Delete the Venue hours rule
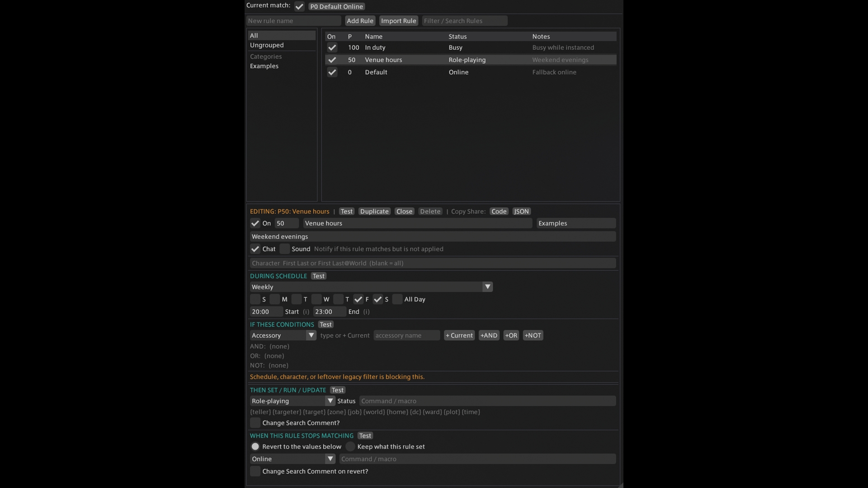 [430, 211]
